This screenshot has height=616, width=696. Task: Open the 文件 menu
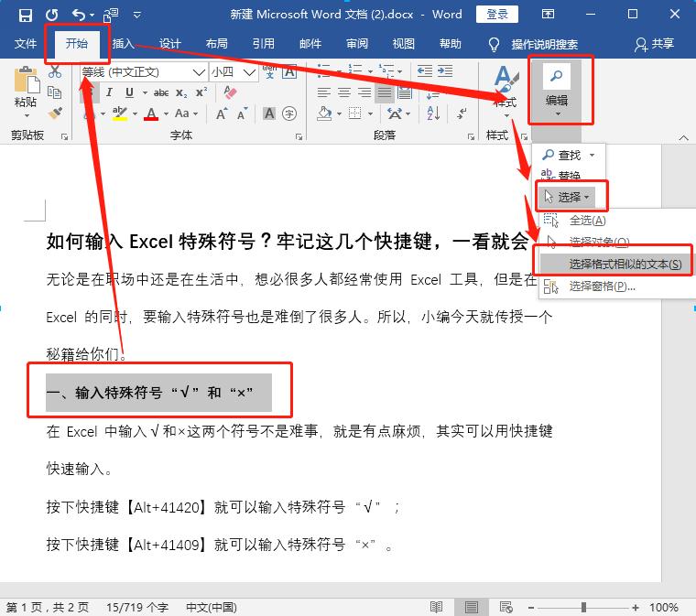pyautogui.click(x=25, y=44)
